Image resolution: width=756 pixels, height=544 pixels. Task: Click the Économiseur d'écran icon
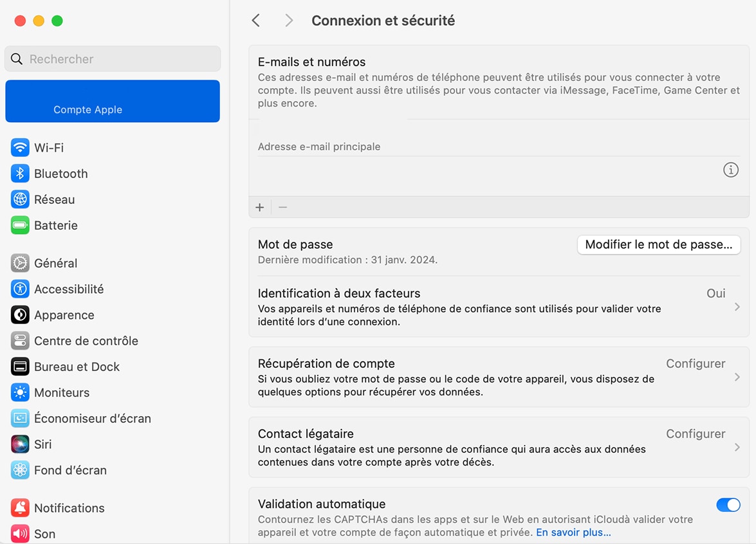(20, 418)
